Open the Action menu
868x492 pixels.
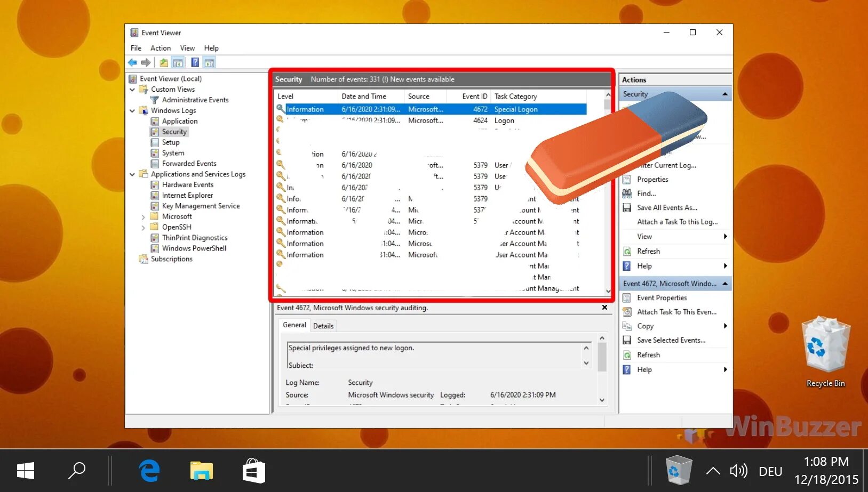tap(161, 48)
